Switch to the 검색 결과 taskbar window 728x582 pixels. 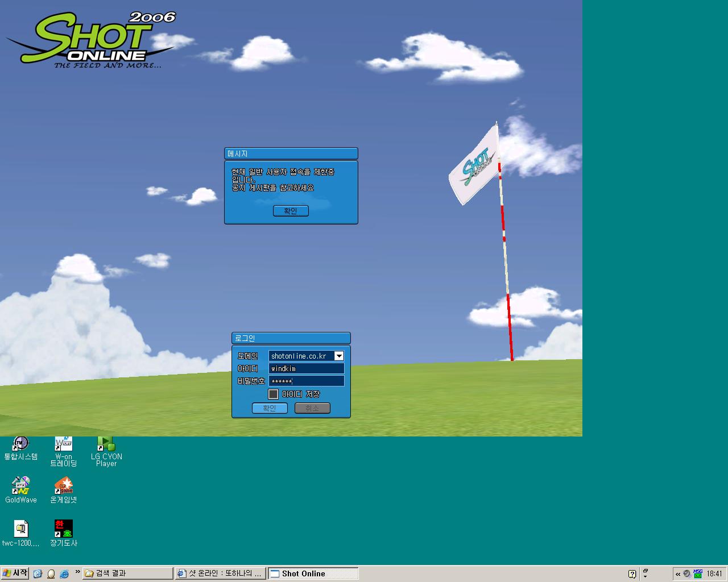[x=127, y=573]
